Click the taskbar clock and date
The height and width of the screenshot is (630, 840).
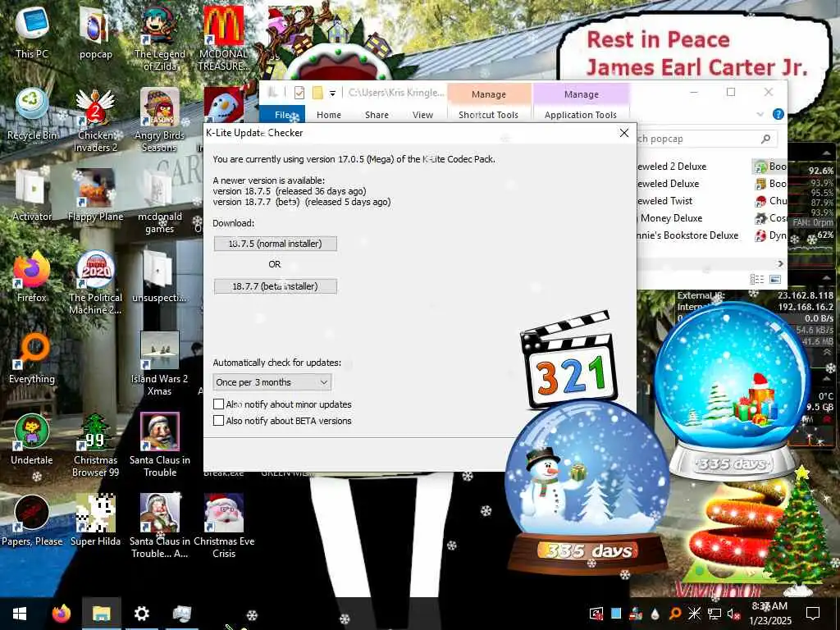click(x=769, y=614)
